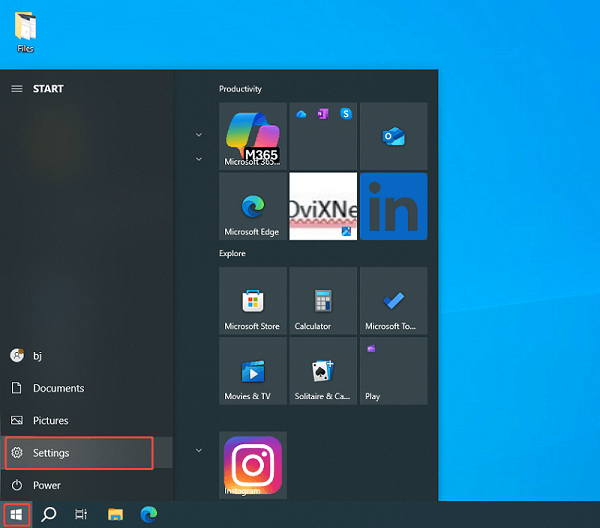The width and height of the screenshot is (600, 528).
Task: Open Documents from Start sidebar
Action: click(86, 388)
